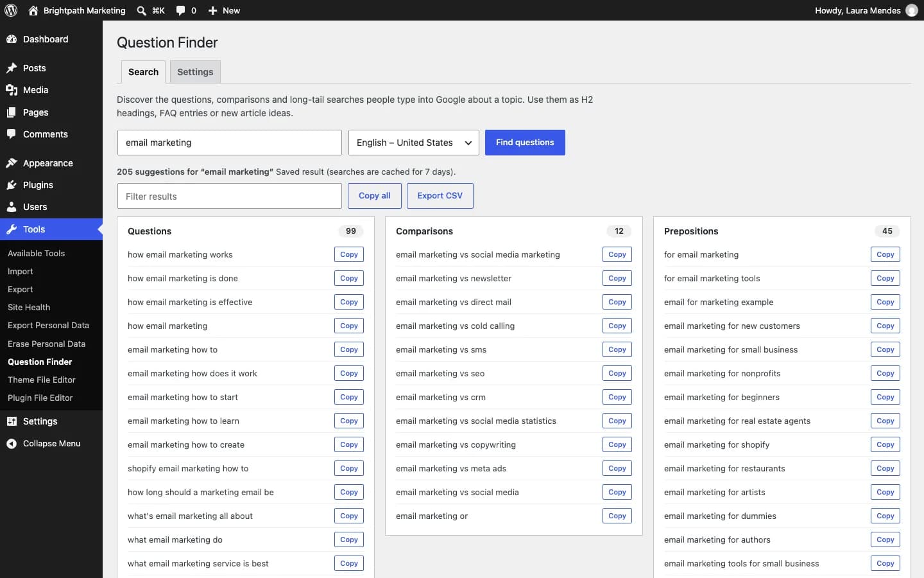The image size is (924, 578).
Task: Click the Find questions button
Action: tap(525, 143)
